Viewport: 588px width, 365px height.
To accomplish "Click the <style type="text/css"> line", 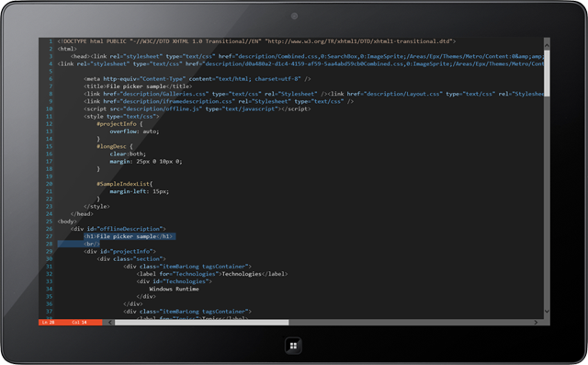I will (121, 116).
